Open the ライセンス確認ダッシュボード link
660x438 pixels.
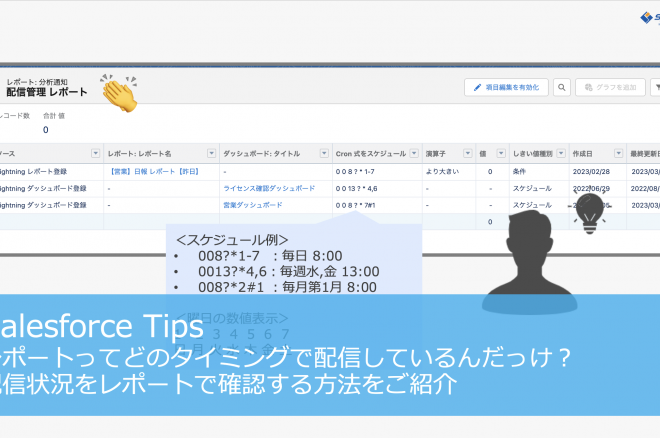[x=269, y=188]
